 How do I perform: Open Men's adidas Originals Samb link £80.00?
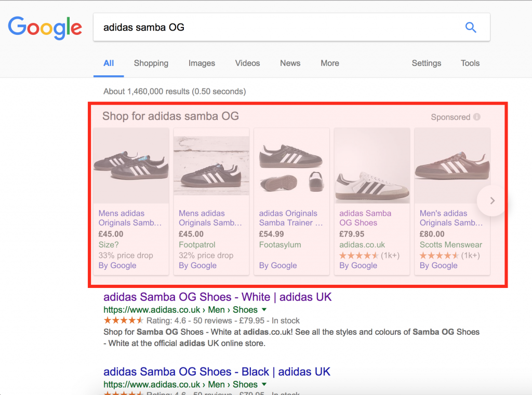451,218
